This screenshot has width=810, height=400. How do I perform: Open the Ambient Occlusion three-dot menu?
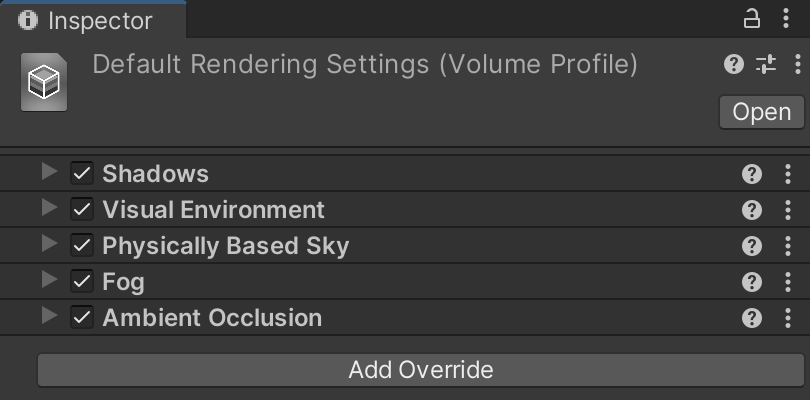click(788, 318)
